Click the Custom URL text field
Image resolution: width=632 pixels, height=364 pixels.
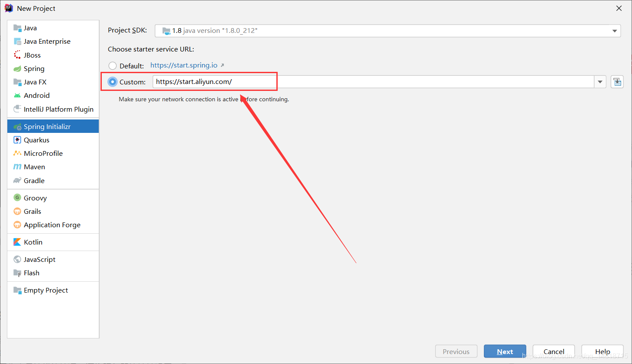click(x=373, y=82)
